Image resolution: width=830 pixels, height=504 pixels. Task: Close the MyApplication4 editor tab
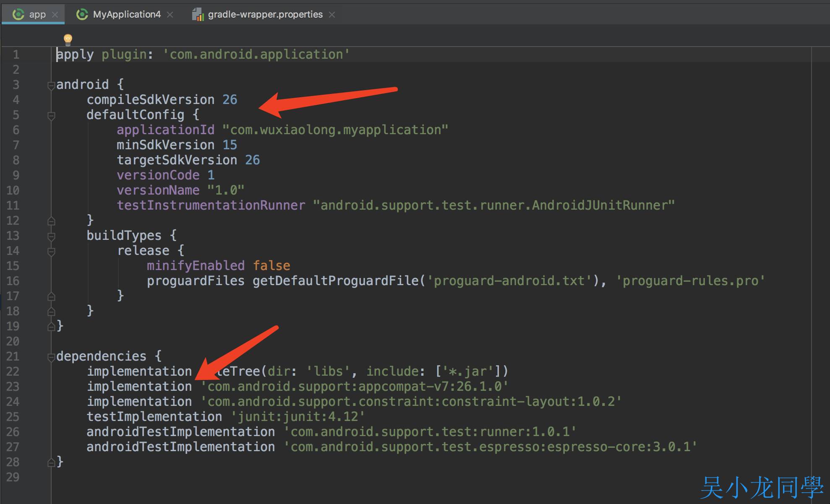click(x=170, y=15)
